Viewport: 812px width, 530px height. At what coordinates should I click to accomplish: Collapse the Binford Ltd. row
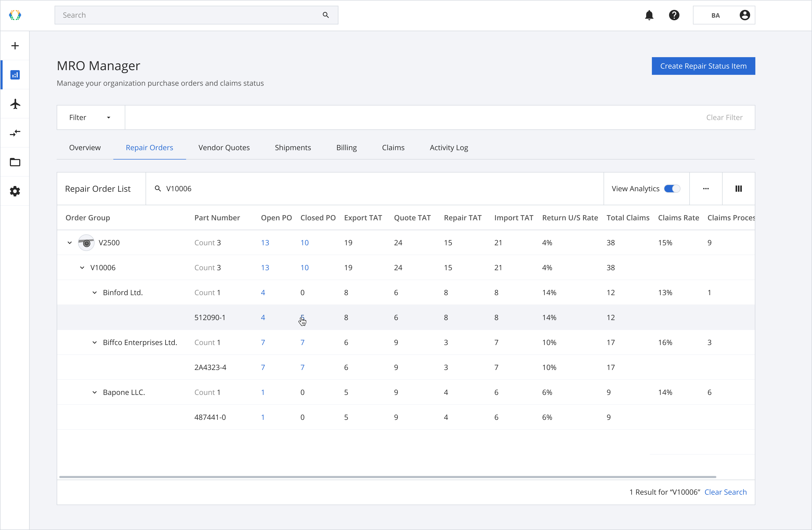tap(95, 293)
